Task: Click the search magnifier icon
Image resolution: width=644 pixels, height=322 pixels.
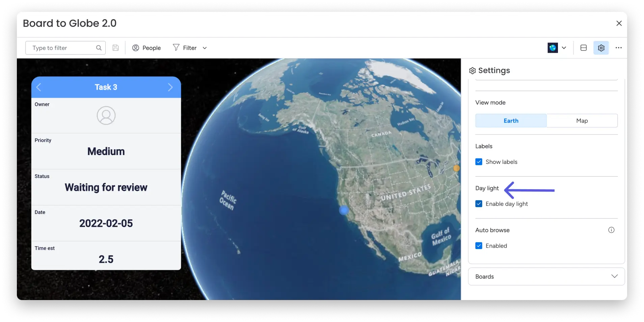Action: coord(99,48)
